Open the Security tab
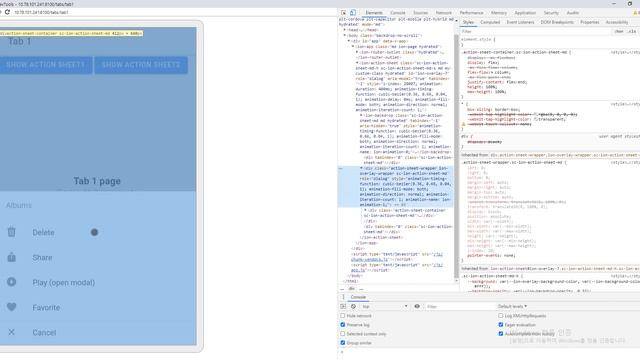This screenshot has width=640, height=360. click(551, 13)
